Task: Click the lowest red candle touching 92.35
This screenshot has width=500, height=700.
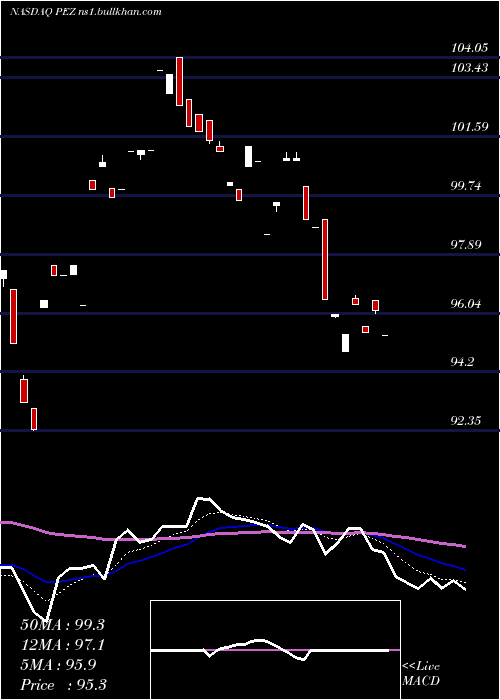Action: [34, 419]
